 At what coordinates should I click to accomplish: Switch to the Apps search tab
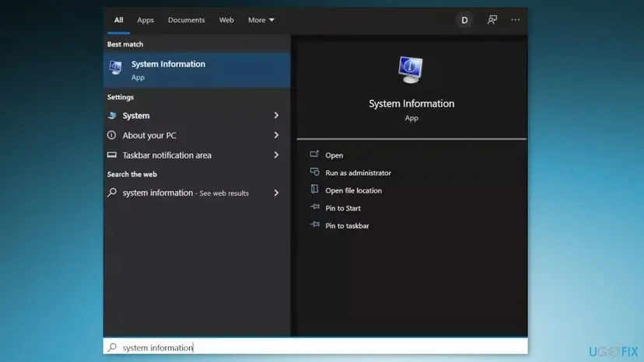(145, 19)
